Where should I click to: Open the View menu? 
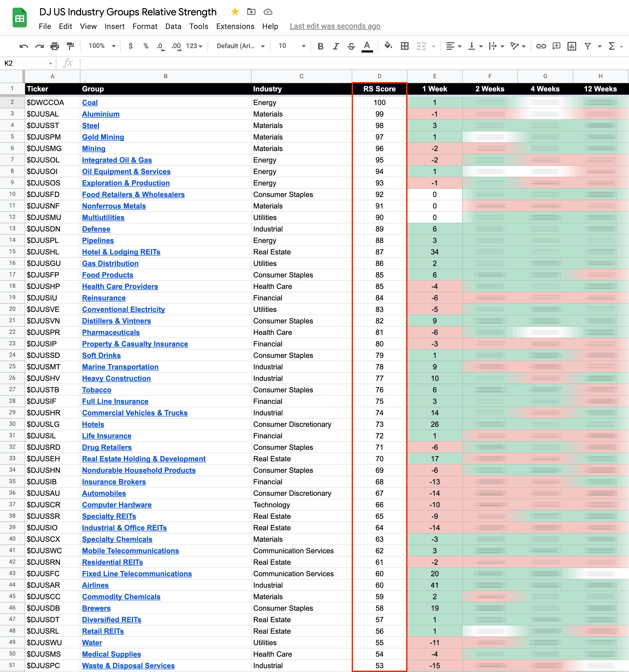[x=88, y=26]
